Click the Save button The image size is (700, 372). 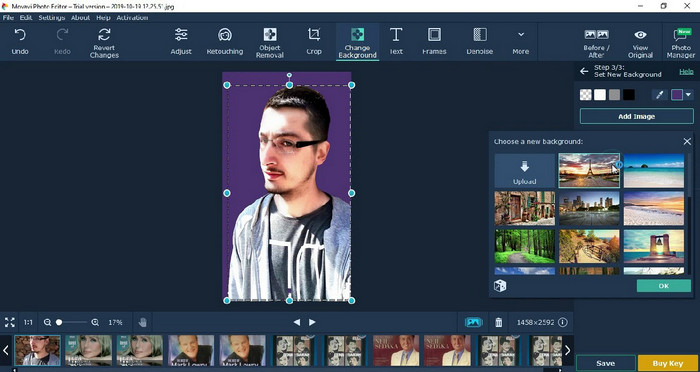605,364
